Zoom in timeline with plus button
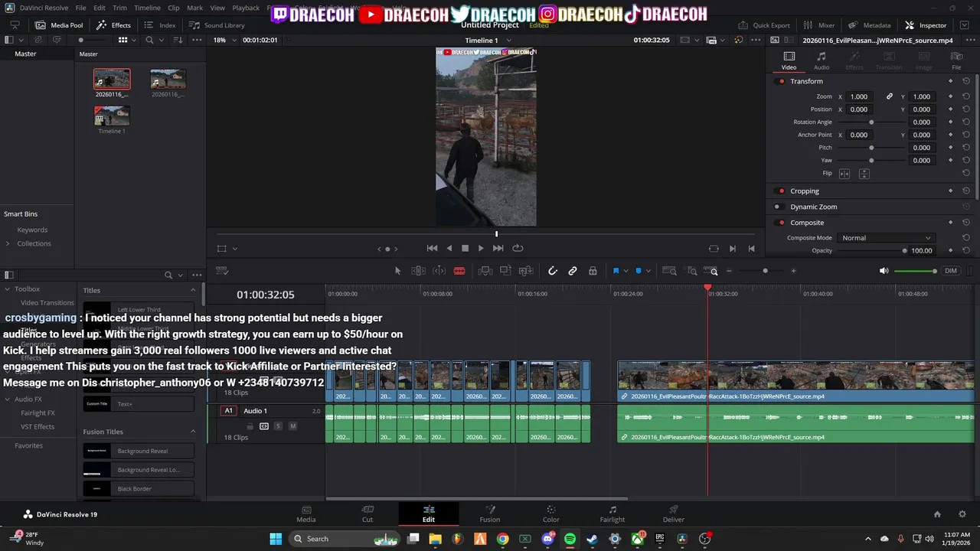Image resolution: width=980 pixels, height=551 pixels. (793, 271)
